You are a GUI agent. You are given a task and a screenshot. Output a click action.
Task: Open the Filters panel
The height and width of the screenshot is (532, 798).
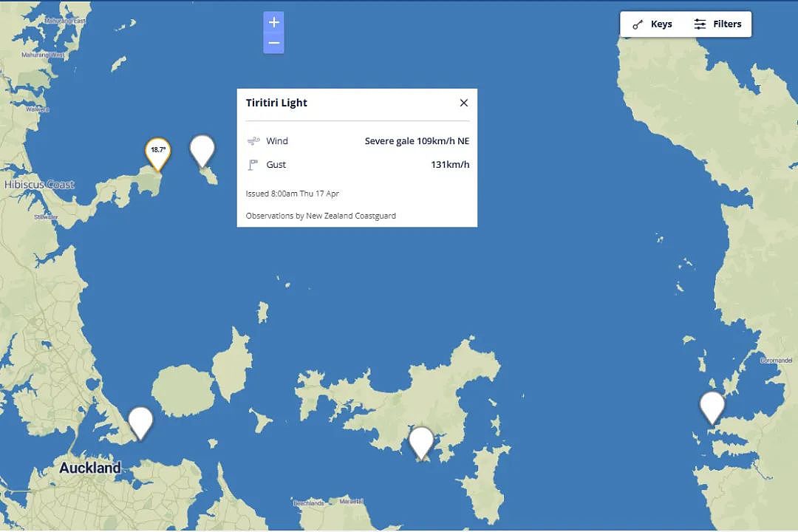717,24
